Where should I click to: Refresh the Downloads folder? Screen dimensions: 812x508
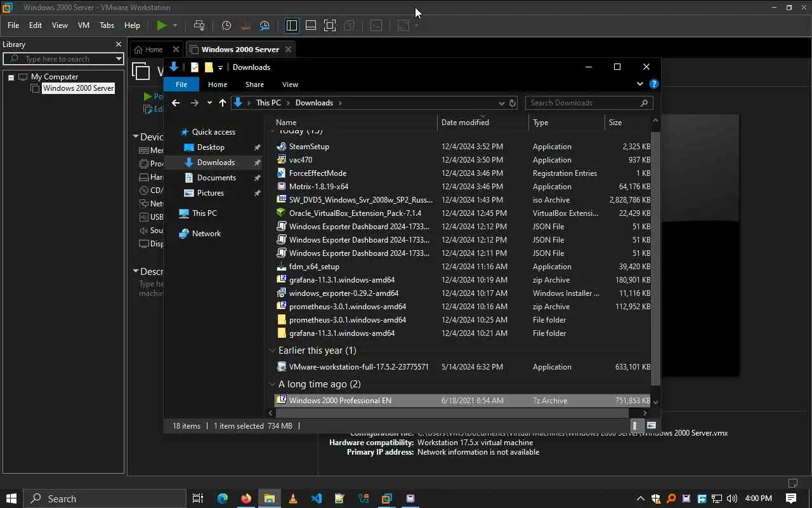pos(513,103)
